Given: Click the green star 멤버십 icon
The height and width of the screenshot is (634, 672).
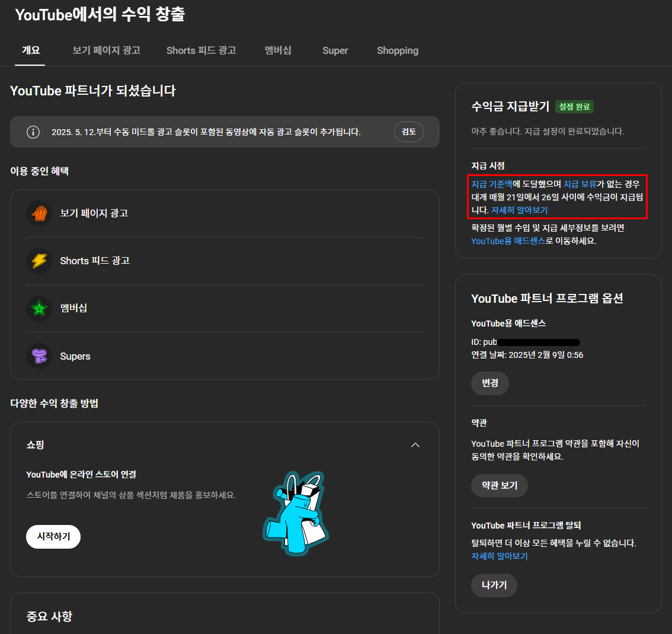Looking at the screenshot, I should point(39,308).
